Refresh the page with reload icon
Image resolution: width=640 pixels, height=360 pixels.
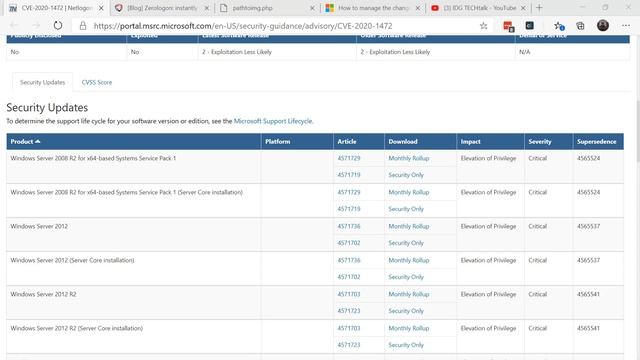pyautogui.click(x=58, y=26)
